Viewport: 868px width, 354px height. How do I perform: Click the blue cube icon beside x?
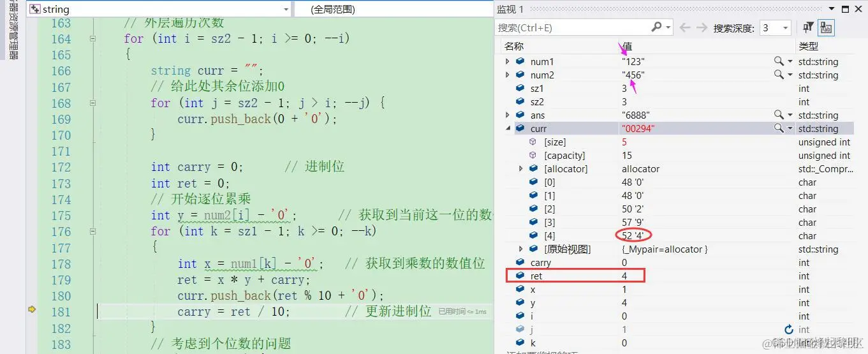point(520,289)
